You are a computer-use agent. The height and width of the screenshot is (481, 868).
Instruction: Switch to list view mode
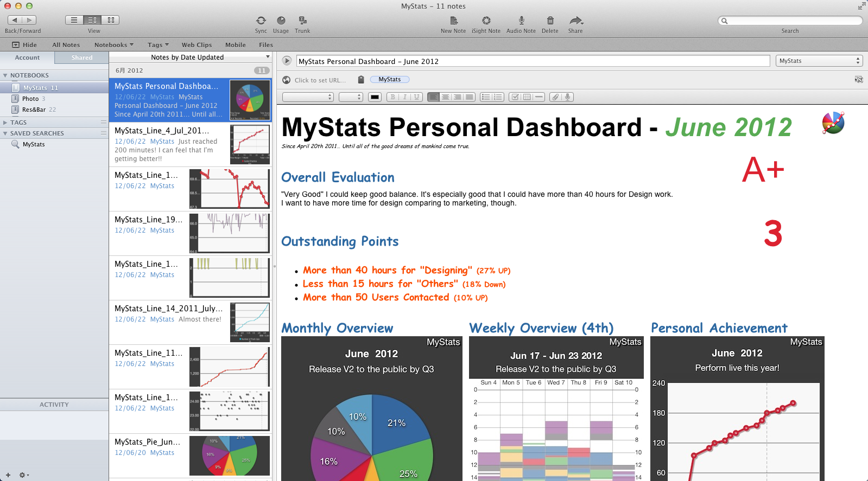(x=74, y=20)
